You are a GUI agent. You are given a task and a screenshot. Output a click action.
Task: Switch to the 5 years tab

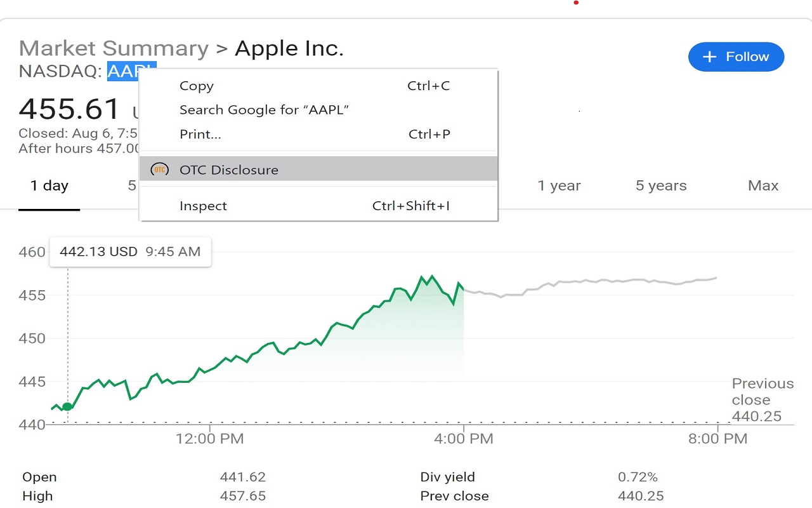[661, 186]
